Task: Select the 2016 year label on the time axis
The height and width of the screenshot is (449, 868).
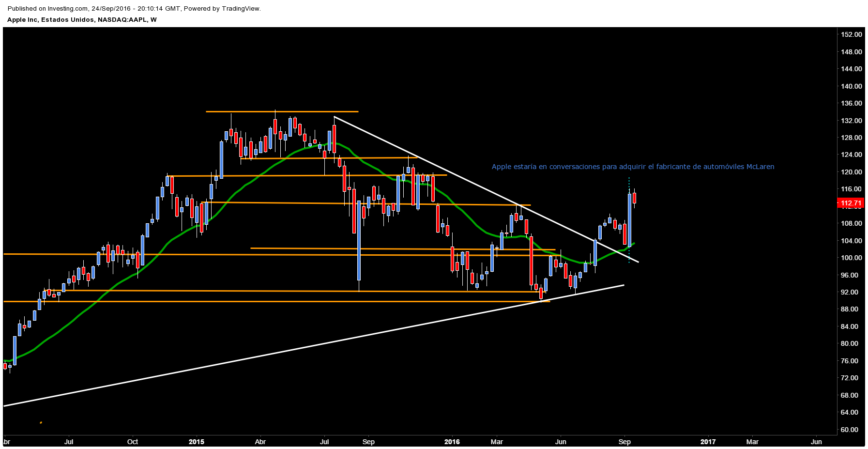Action: (452, 442)
